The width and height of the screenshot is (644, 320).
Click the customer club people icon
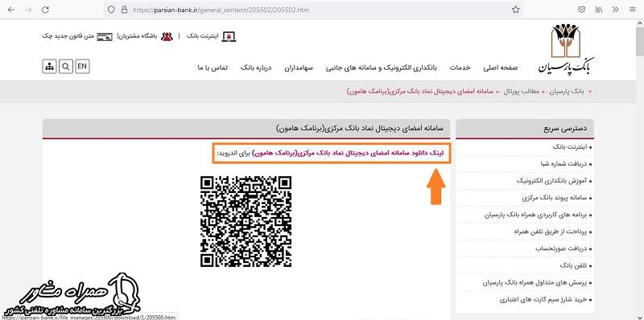coord(167,36)
